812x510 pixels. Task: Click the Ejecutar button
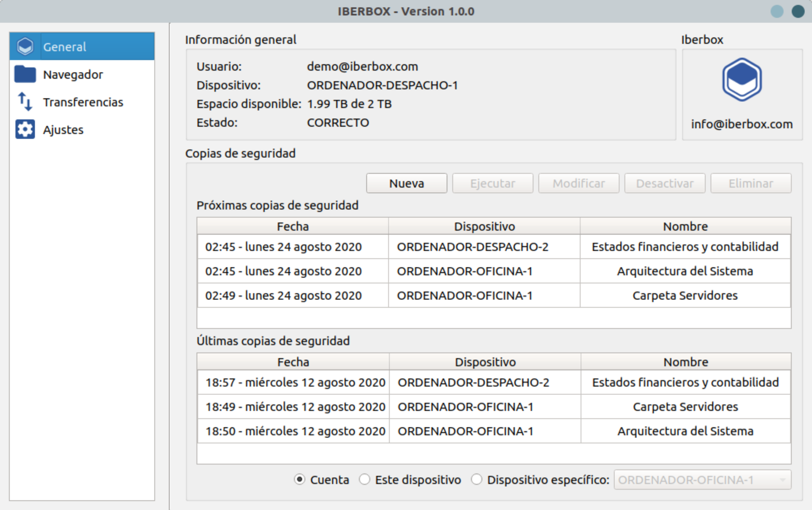pos(493,183)
